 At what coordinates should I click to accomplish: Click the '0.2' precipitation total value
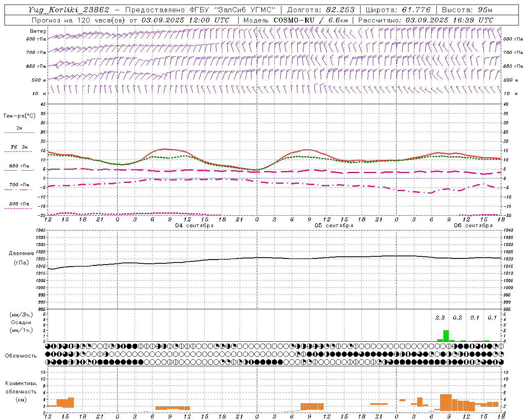pyautogui.click(x=457, y=317)
